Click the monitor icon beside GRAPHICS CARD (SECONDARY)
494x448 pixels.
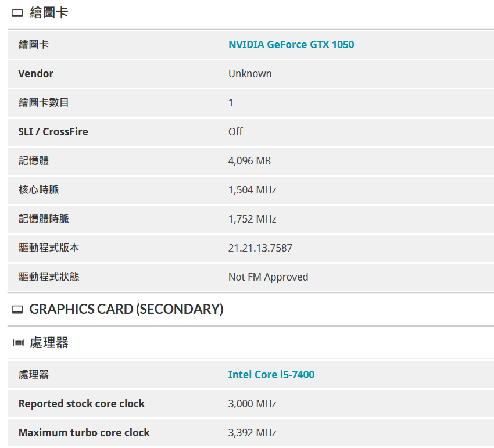(17, 309)
